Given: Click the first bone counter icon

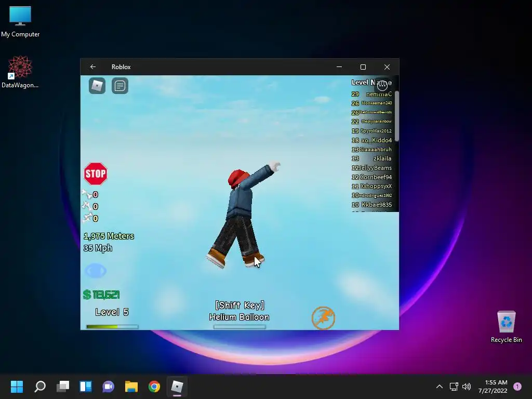Looking at the screenshot, I should point(87,194).
